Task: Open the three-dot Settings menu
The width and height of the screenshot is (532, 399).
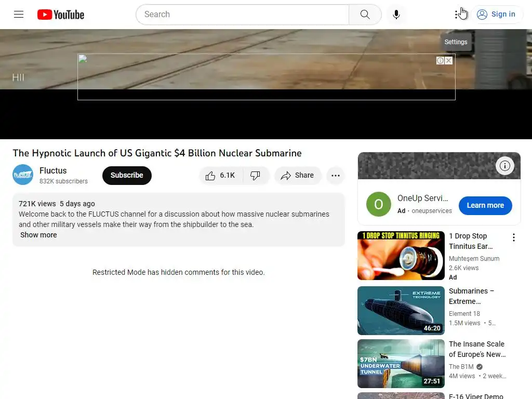Action: [x=456, y=14]
